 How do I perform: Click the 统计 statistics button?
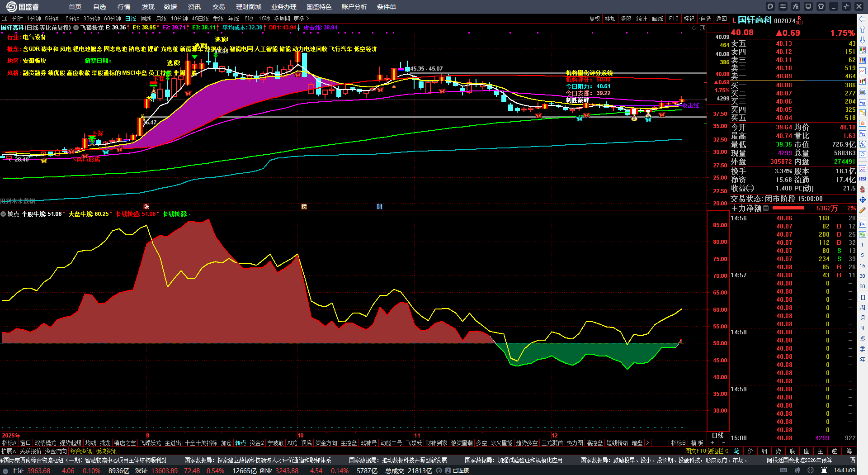point(642,19)
